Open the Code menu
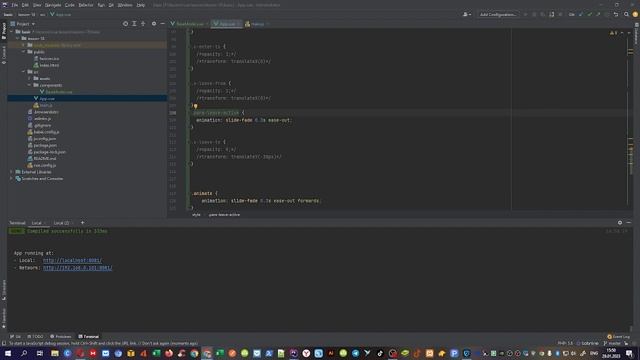Image resolution: width=640 pixels, height=360 pixels. click(x=70, y=5)
